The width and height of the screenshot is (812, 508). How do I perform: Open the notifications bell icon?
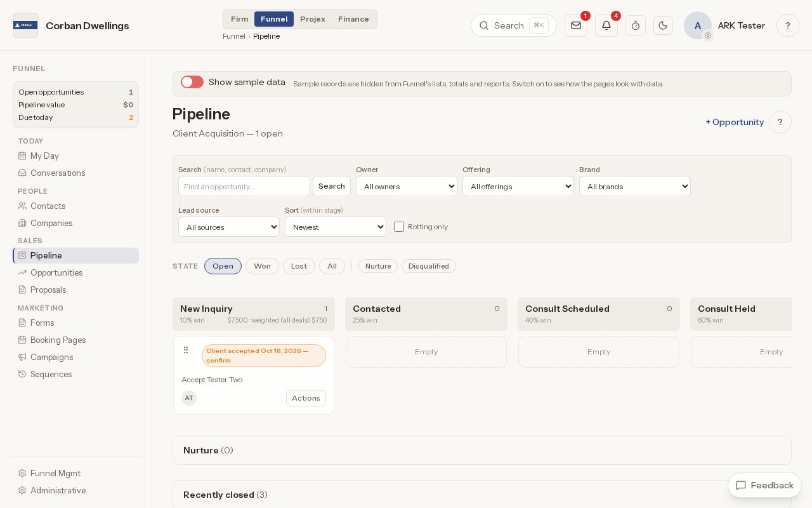[x=606, y=25]
